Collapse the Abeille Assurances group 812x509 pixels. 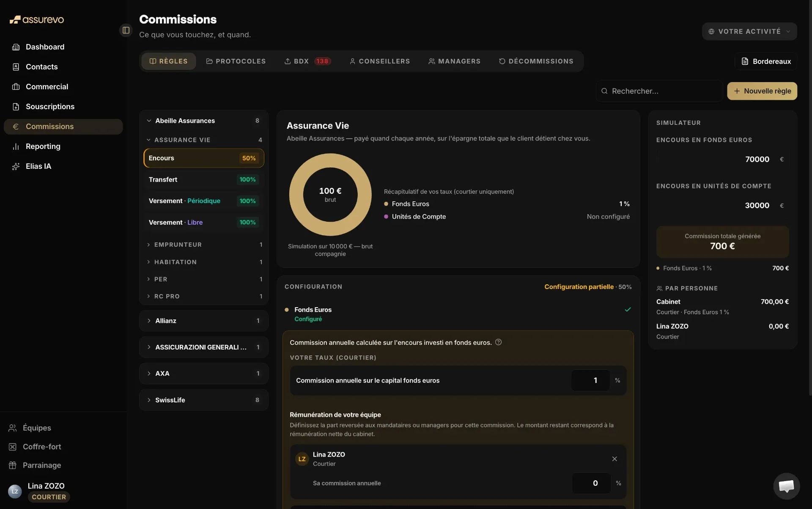coord(204,121)
